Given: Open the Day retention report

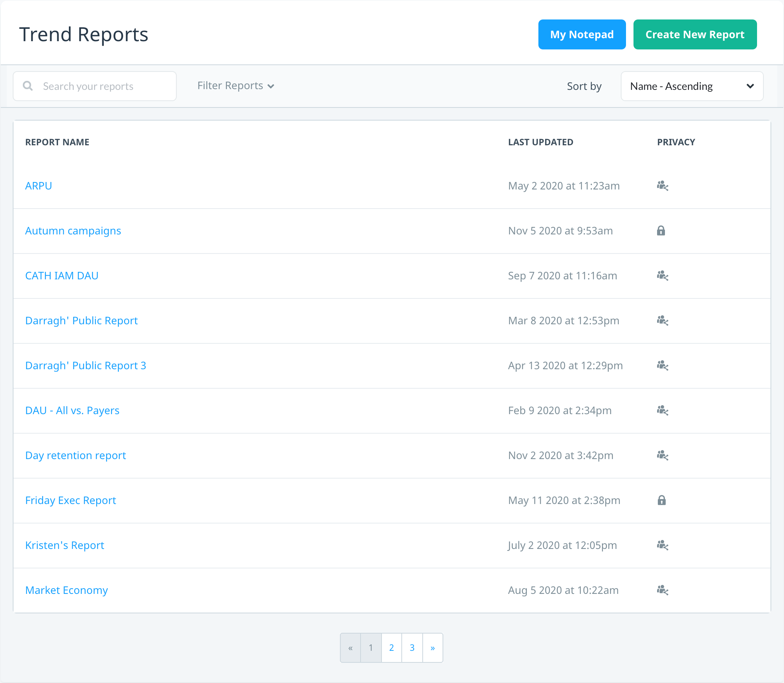Looking at the screenshot, I should tap(76, 456).
